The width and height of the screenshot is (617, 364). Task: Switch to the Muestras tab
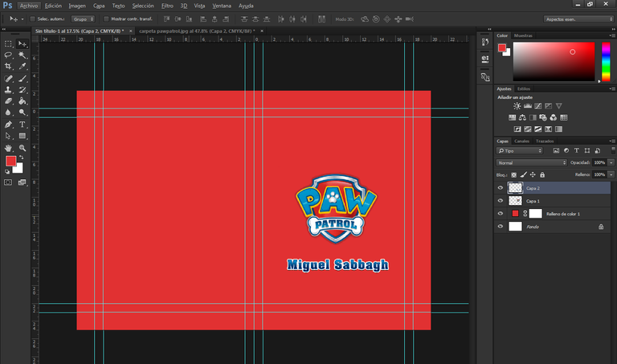point(523,35)
